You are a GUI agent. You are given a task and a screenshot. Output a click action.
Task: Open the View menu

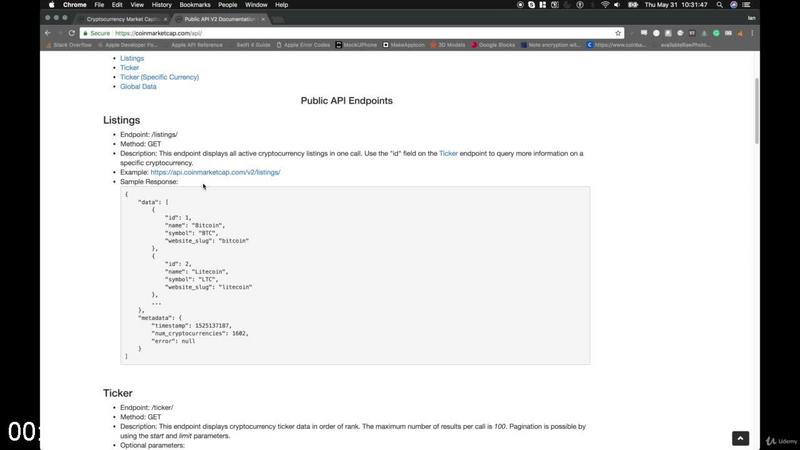137,5
